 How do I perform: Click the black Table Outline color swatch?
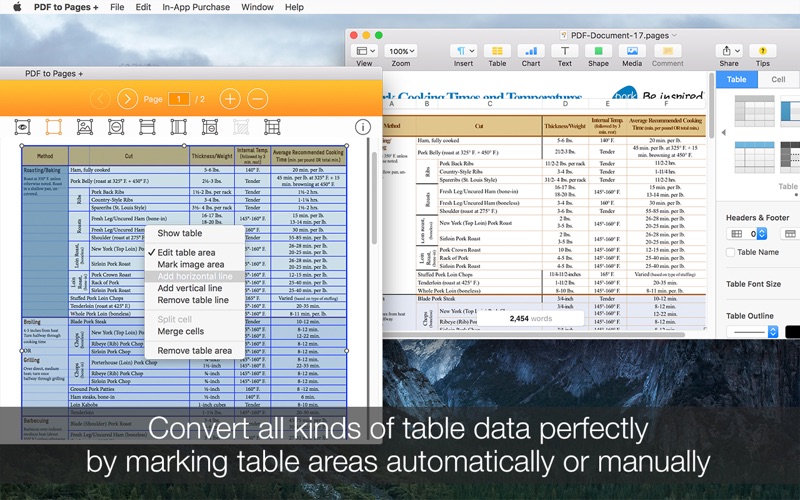(x=792, y=332)
